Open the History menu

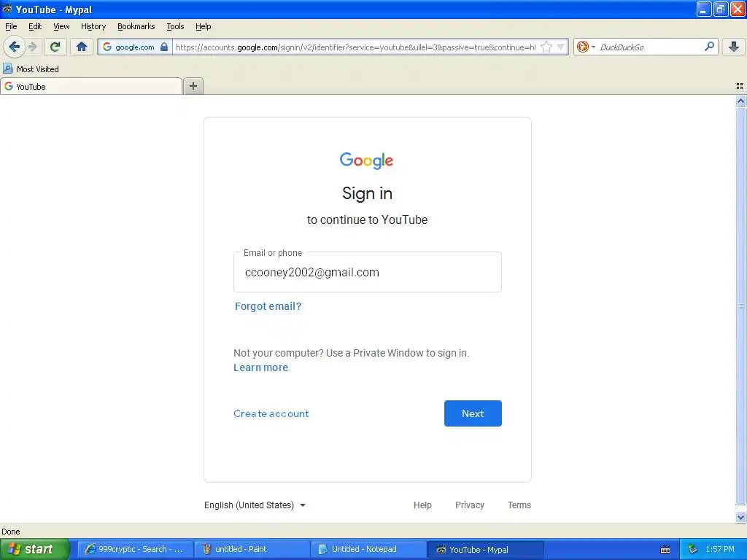(x=93, y=26)
